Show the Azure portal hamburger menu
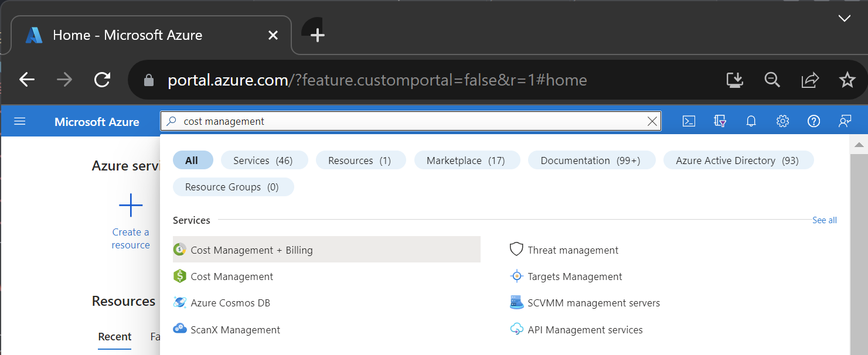 click(20, 121)
